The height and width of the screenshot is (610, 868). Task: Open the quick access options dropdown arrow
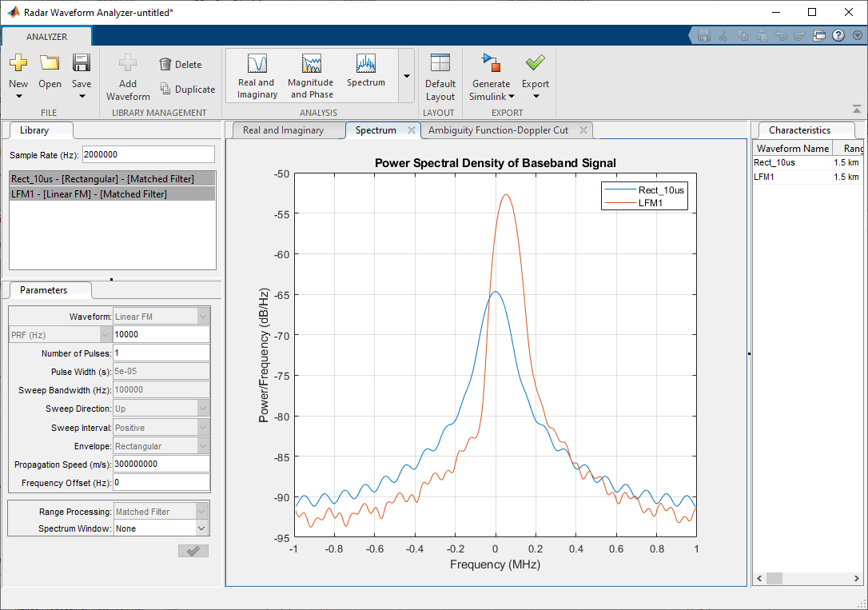tap(858, 36)
